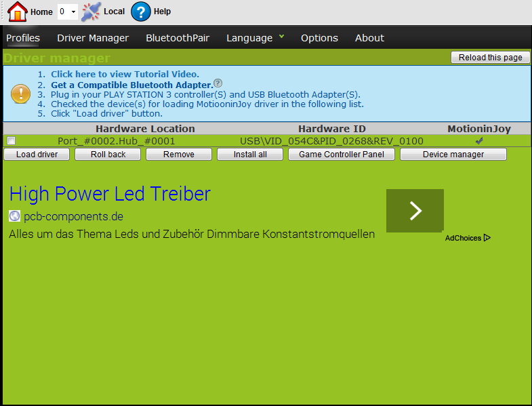
Task: Open the Profiles tab
Action: (x=23, y=38)
